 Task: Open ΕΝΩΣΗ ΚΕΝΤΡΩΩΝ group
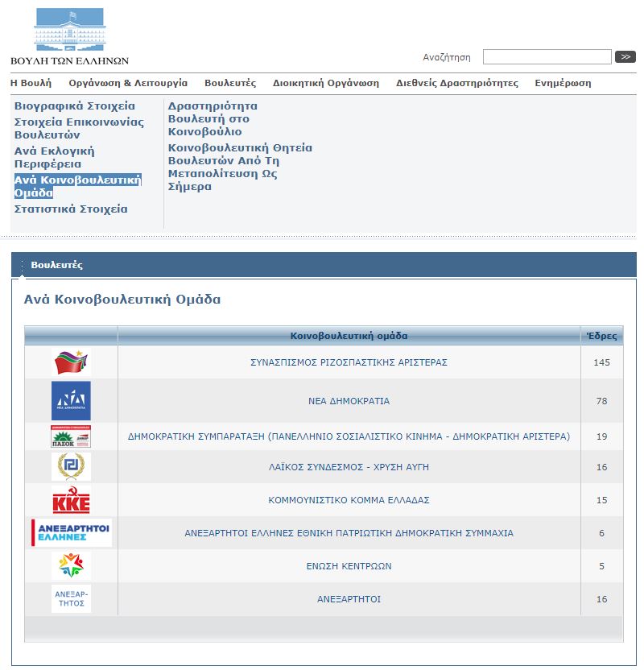(x=349, y=566)
